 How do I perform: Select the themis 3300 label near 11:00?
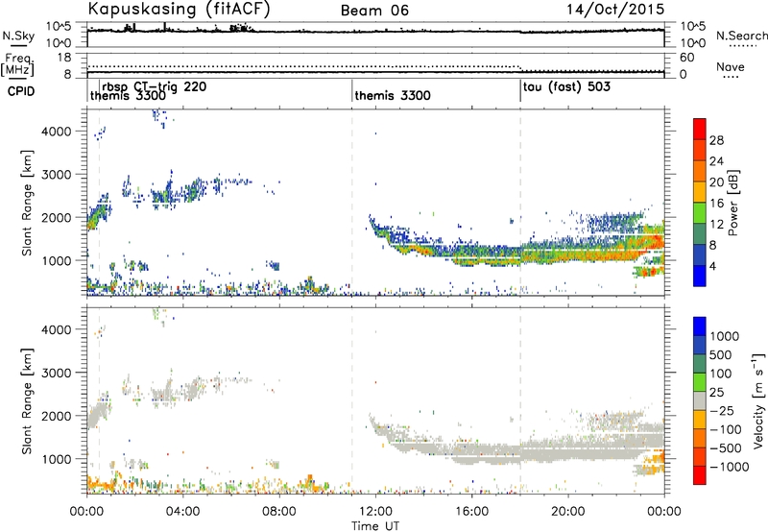(393, 95)
